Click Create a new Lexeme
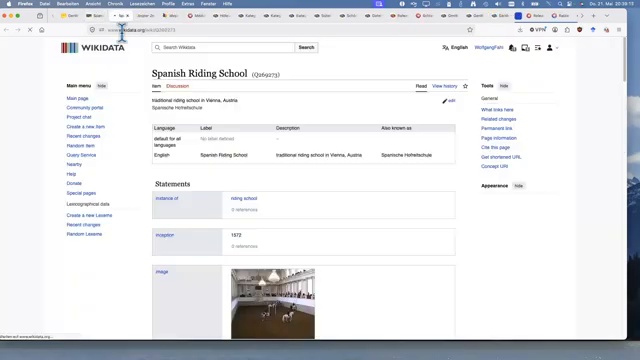 click(89, 216)
